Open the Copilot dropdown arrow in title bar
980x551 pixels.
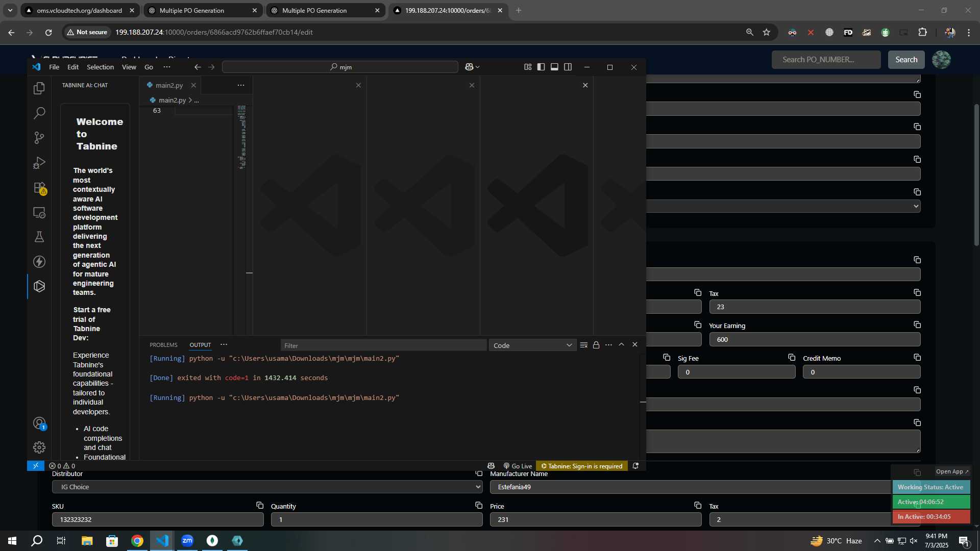[478, 67]
